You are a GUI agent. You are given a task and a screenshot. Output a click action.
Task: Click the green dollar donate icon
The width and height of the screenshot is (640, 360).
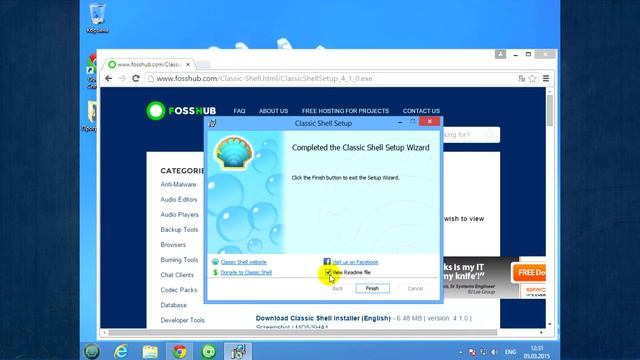coord(215,272)
